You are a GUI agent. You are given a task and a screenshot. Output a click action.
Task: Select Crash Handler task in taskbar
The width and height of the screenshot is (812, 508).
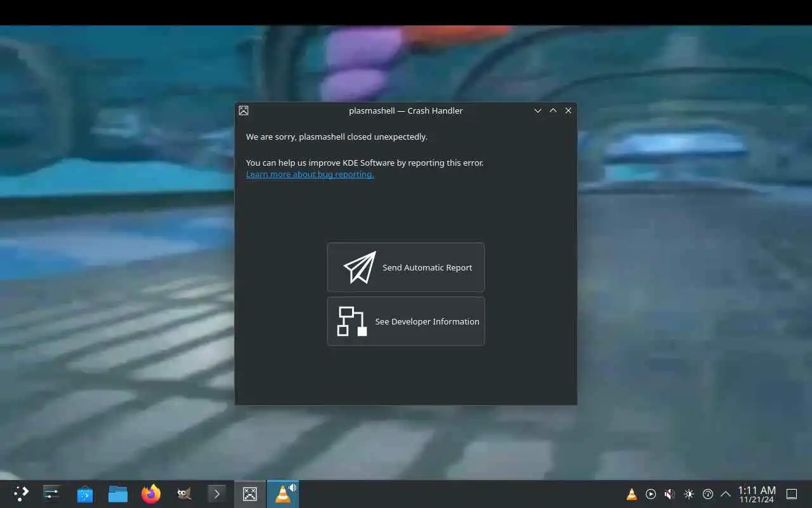[x=250, y=493]
